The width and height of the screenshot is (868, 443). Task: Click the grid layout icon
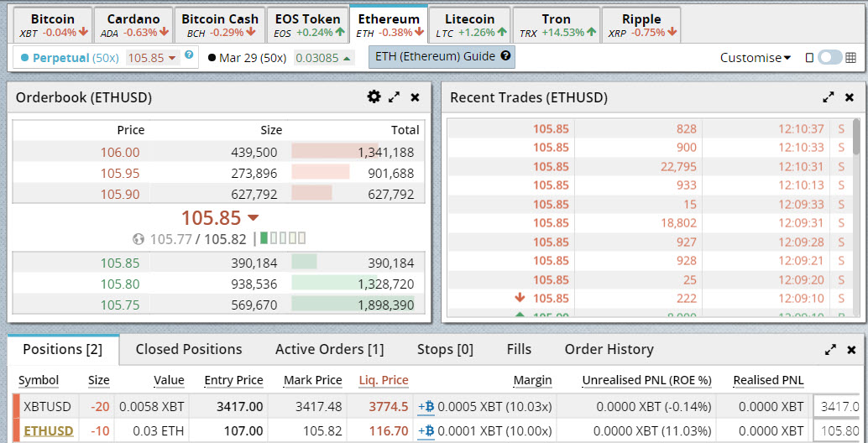[x=851, y=58]
